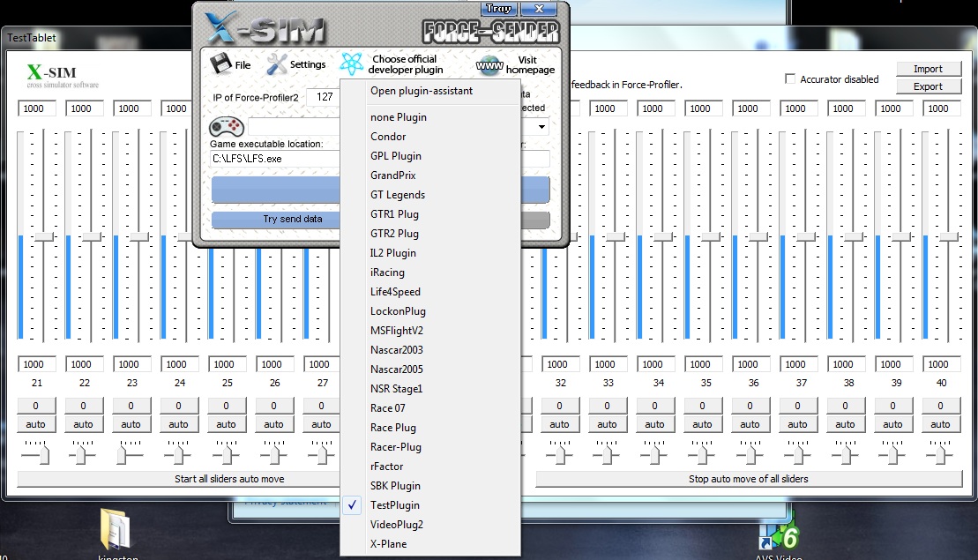The image size is (978, 560).
Task: Click the small horizontal slider under channel 22
Action: (82, 454)
